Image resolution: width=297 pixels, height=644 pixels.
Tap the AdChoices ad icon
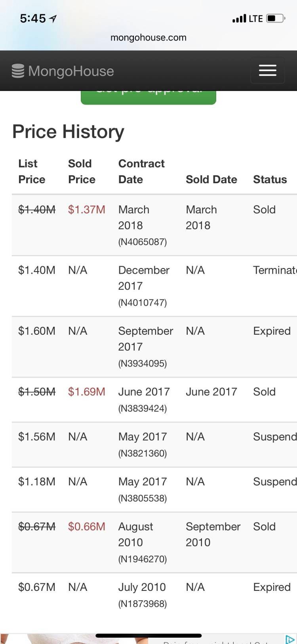point(290,639)
